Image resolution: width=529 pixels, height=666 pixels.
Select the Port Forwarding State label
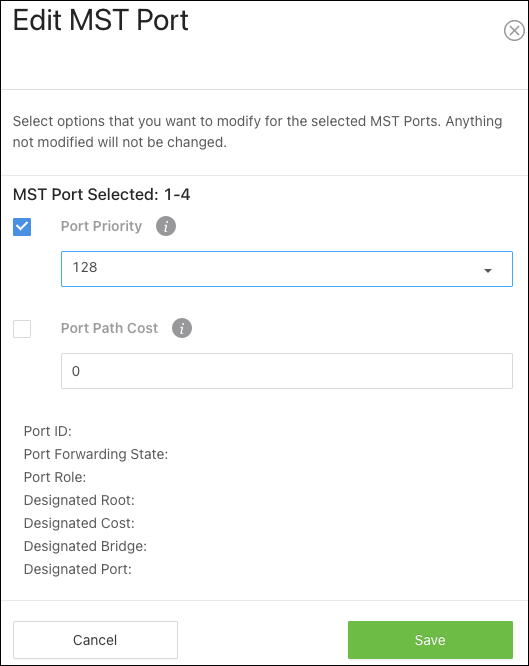pyautogui.click(x=96, y=454)
